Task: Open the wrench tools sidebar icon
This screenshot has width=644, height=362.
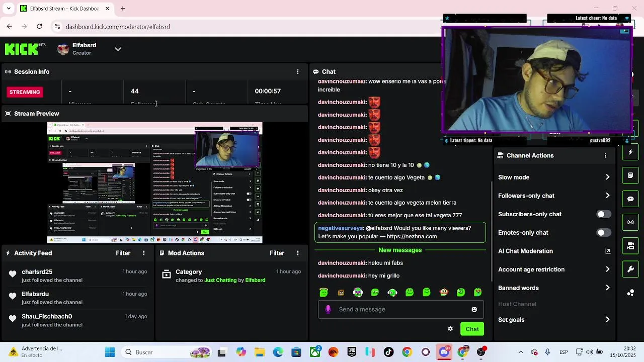Action: 630,269
